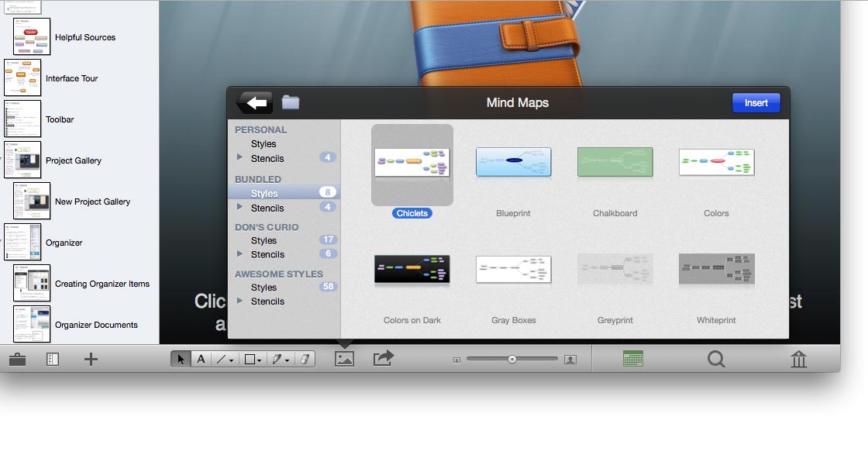Expand Stencils under Personal
This screenshot has height=465, width=868.
(x=239, y=158)
